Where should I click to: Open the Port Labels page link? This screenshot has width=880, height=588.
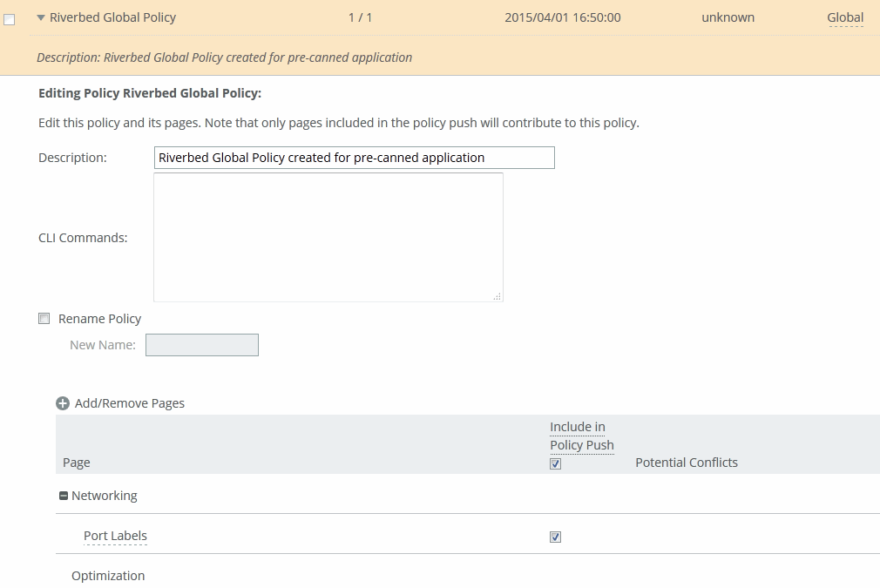point(115,536)
